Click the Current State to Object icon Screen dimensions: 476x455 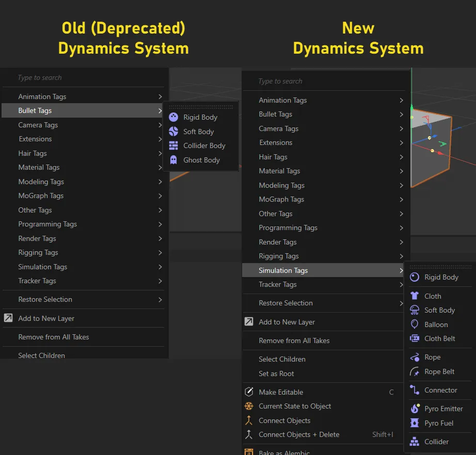(249, 406)
